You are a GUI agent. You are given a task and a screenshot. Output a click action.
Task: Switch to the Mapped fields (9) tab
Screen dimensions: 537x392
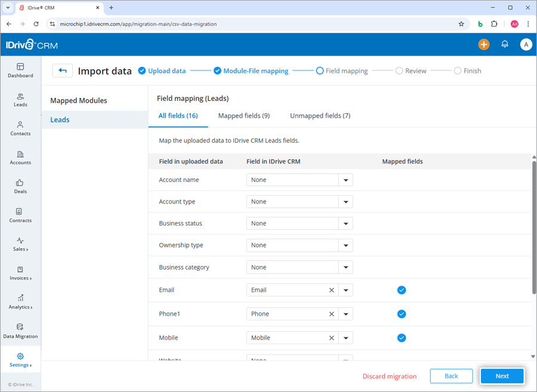click(x=244, y=115)
